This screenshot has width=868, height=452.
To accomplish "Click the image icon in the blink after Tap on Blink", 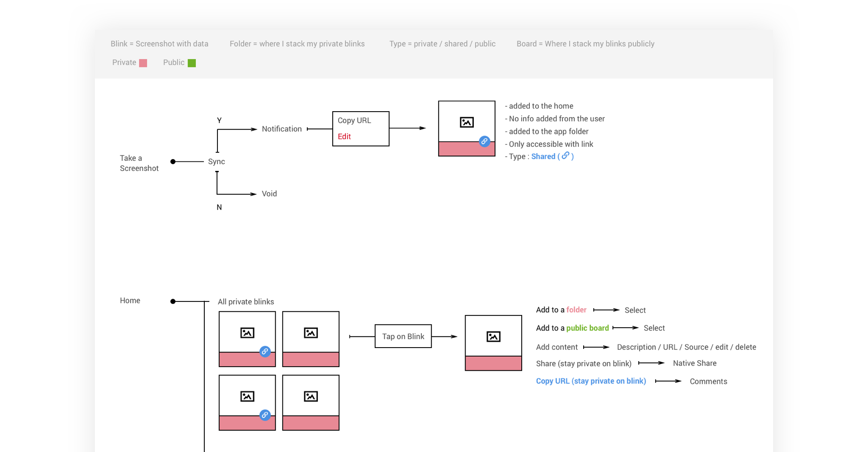I will click(x=493, y=337).
